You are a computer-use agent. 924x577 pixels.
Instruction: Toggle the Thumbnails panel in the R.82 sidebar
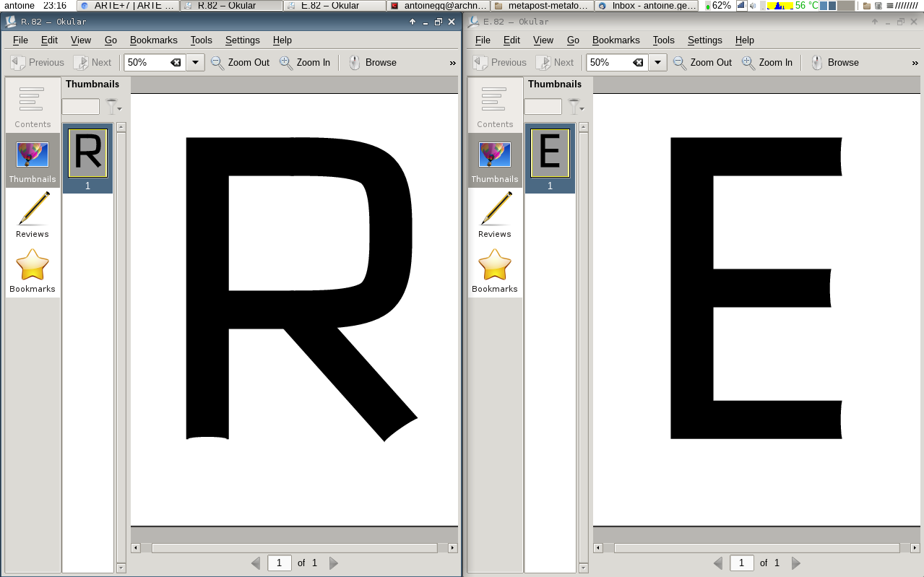point(33,160)
